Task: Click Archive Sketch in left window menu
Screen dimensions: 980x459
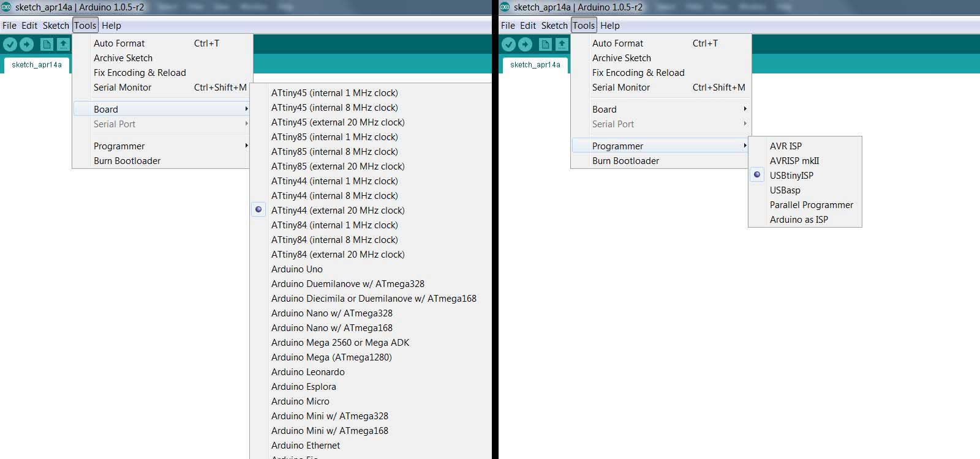Action: pos(162,58)
